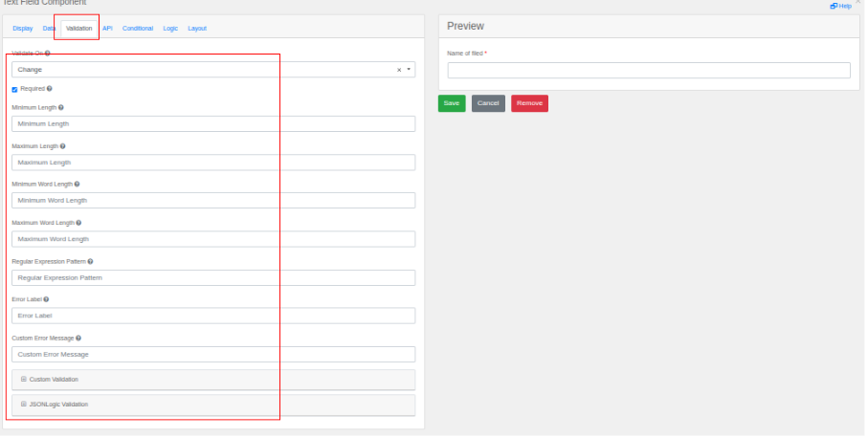Uncheck the Required checkbox
This screenshot has width=868, height=438.
(x=14, y=89)
